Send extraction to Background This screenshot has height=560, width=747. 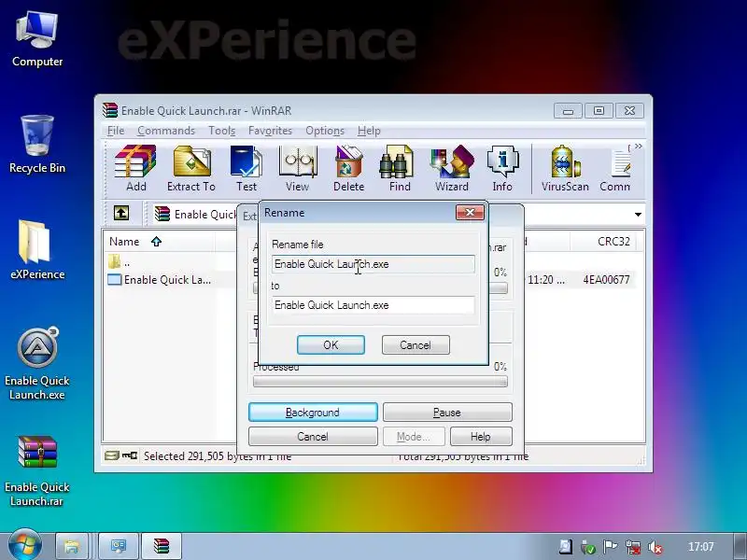pyautogui.click(x=313, y=413)
